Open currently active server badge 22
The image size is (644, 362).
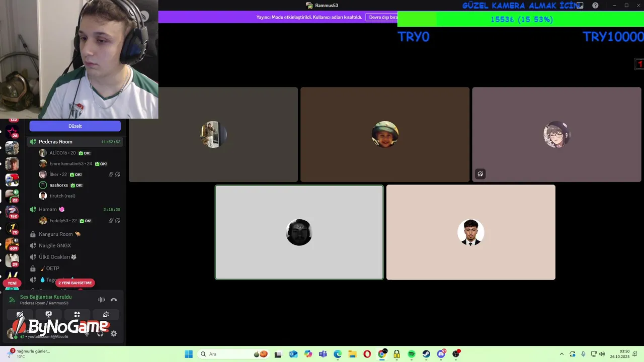pyautogui.click(x=12, y=196)
